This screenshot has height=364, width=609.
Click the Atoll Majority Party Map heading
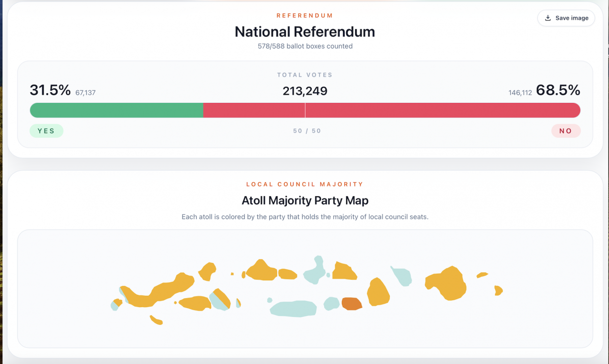[305, 201]
